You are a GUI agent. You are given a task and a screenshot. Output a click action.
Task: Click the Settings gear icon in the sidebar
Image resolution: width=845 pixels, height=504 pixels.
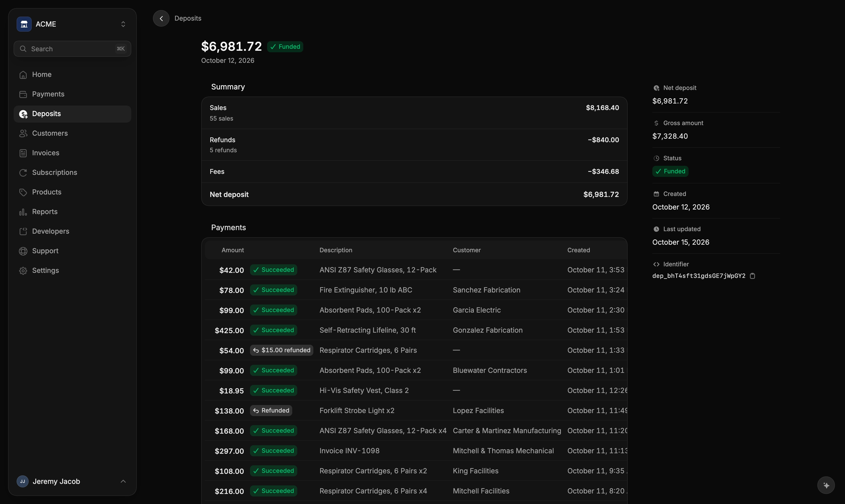point(23,271)
